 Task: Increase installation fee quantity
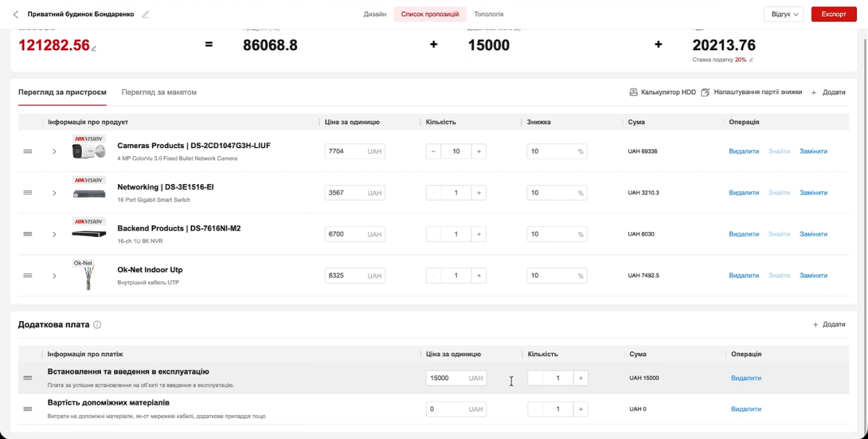pyautogui.click(x=580, y=378)
